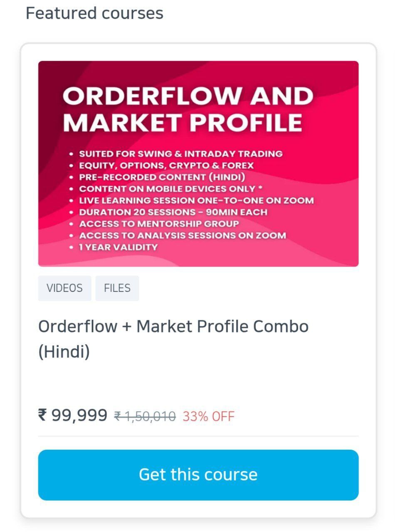395x532 pixels.
Task: Click the Duration 20 Sessions line
Action: click(173, 212)
